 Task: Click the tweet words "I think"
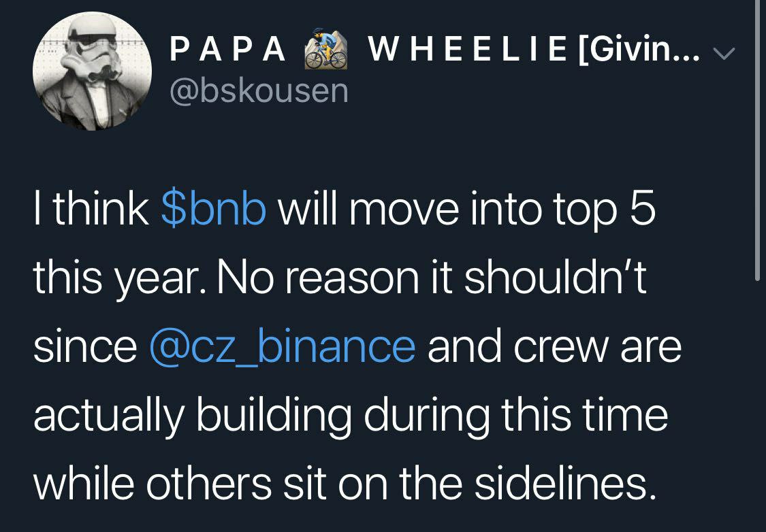click(x=91, y=208)
